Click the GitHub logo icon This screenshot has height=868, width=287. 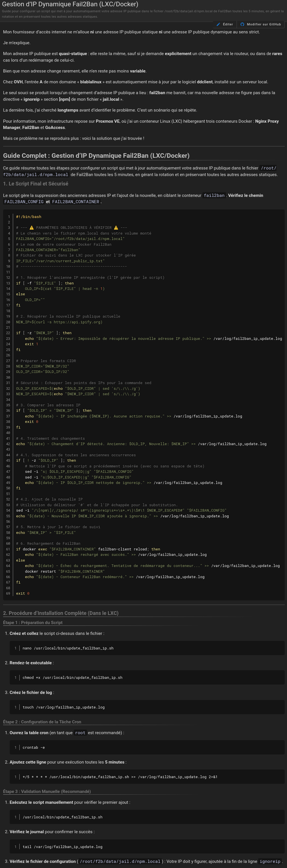pos(242,24)
